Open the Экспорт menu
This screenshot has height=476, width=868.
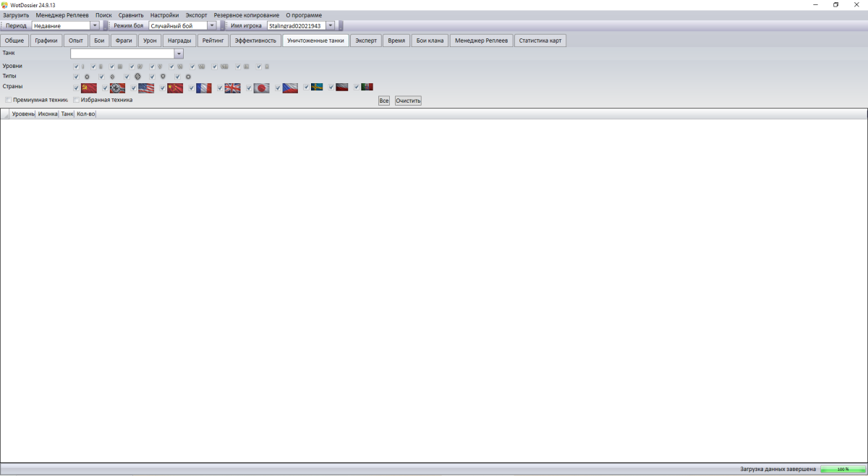pyautogui.click(x=196, y=15)
